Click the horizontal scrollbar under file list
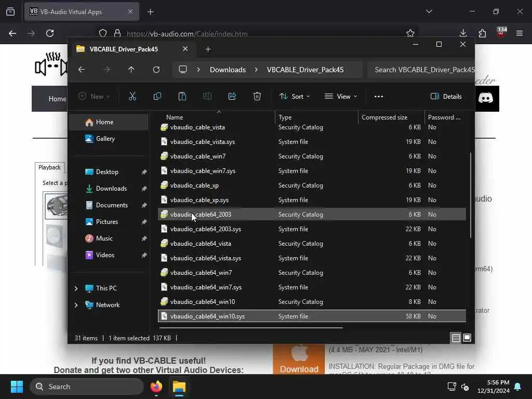The height and width of the screenshot is (399, 532). click(251, 328)
